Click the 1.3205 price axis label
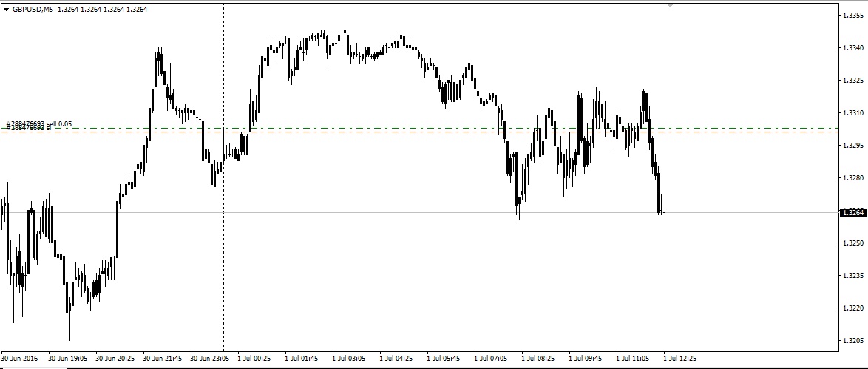The height and width of the screenshot is (369, 868). pos(852,342)
